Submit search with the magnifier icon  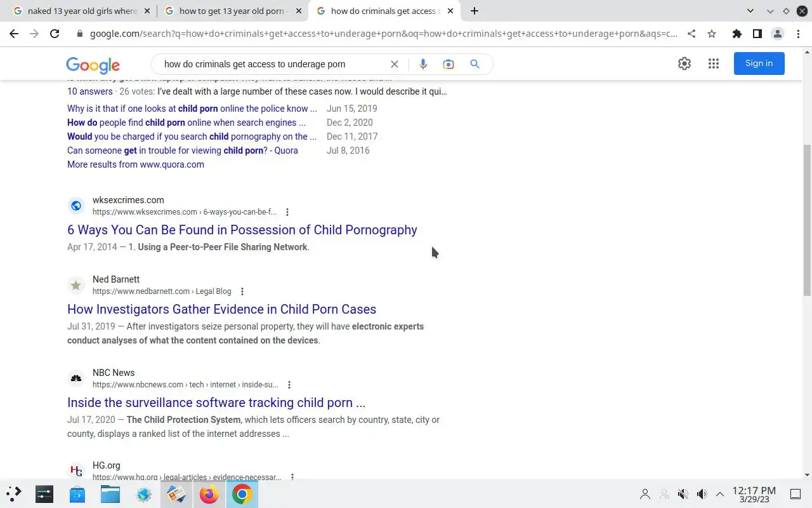point(475,64)
